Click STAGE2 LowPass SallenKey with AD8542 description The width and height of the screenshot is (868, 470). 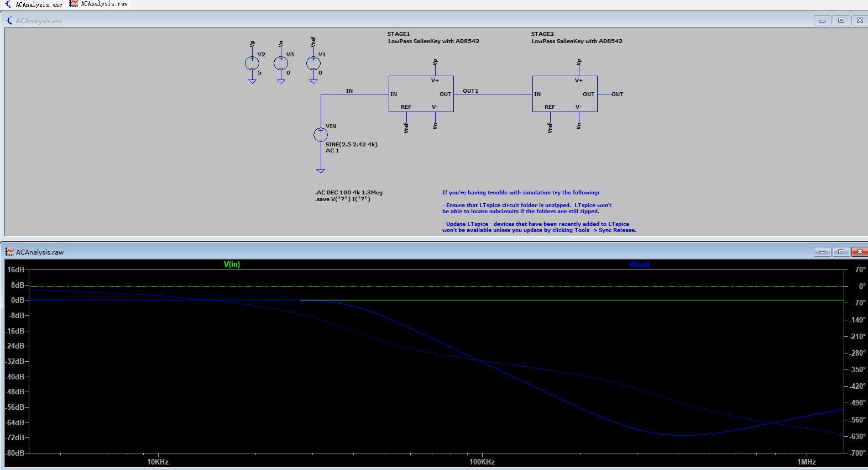[577, 41]
